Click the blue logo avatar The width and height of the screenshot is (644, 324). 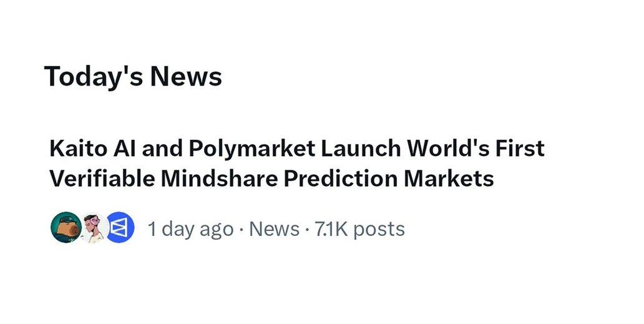(120, 228)
